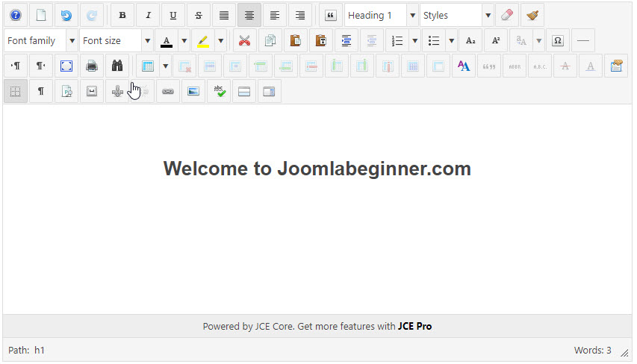Image resolution: width=637 pixels, height=364 pixels.
Task: Open the clipboard template/paste icon at row end
Action: pos(616,66)
